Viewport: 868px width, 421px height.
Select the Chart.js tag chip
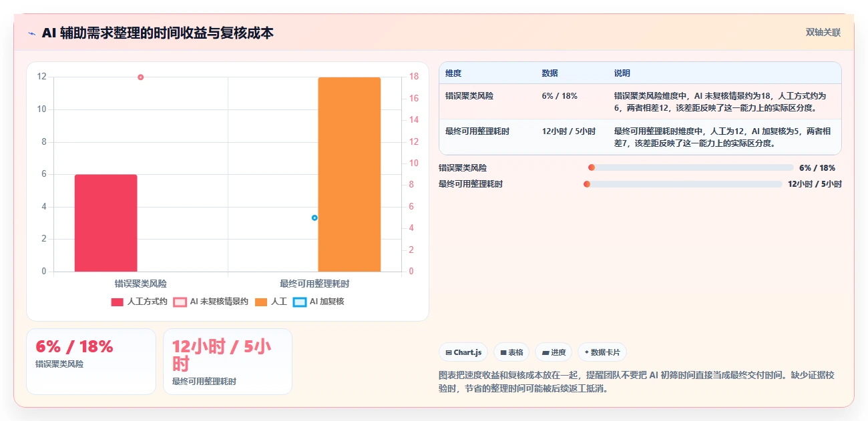click(463, 352)
